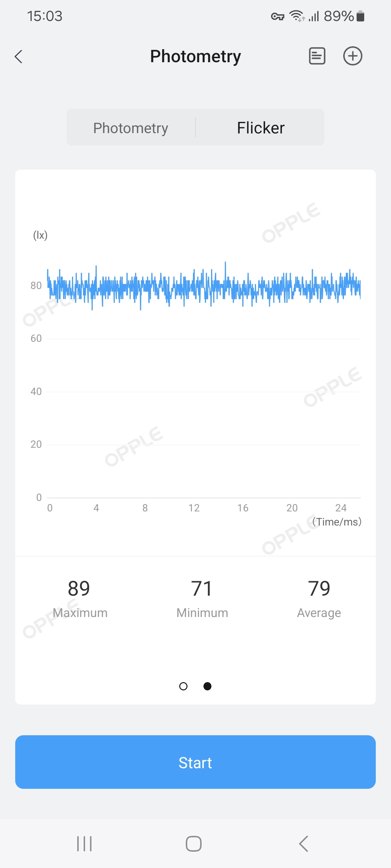Tap the Average value 79
The height and width of the screenshot is (868, 391).
point(319,588)
